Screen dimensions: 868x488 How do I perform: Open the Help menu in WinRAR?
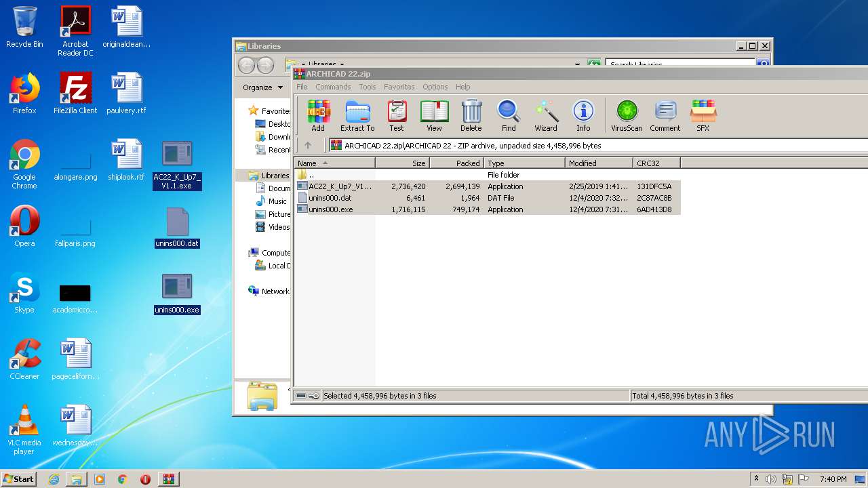pos(463,87)
